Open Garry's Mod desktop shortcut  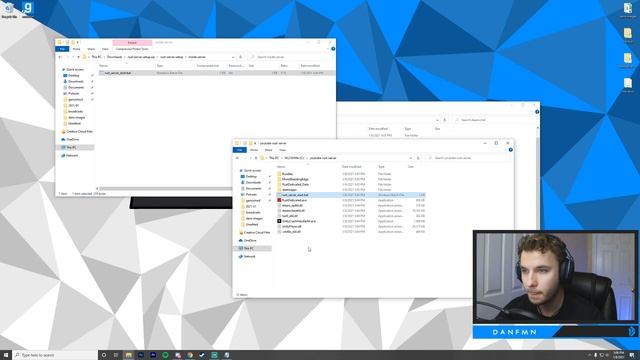(27, 10)
